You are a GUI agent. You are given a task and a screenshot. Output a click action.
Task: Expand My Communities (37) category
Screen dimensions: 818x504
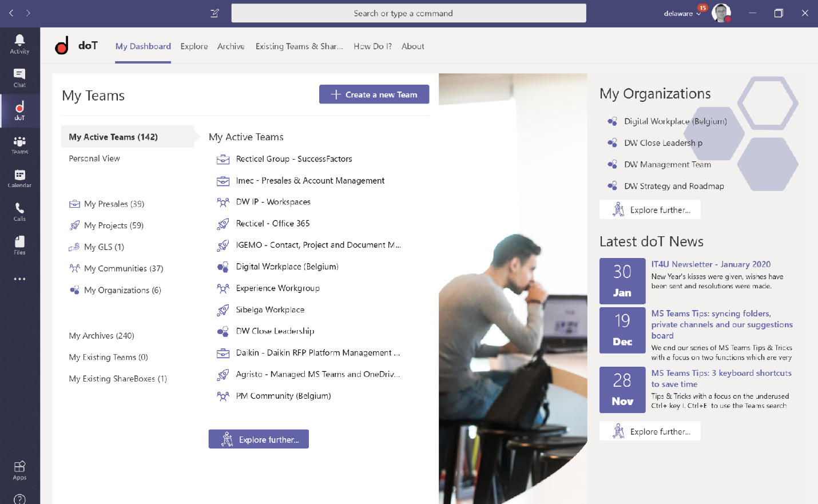coord(123,269)
